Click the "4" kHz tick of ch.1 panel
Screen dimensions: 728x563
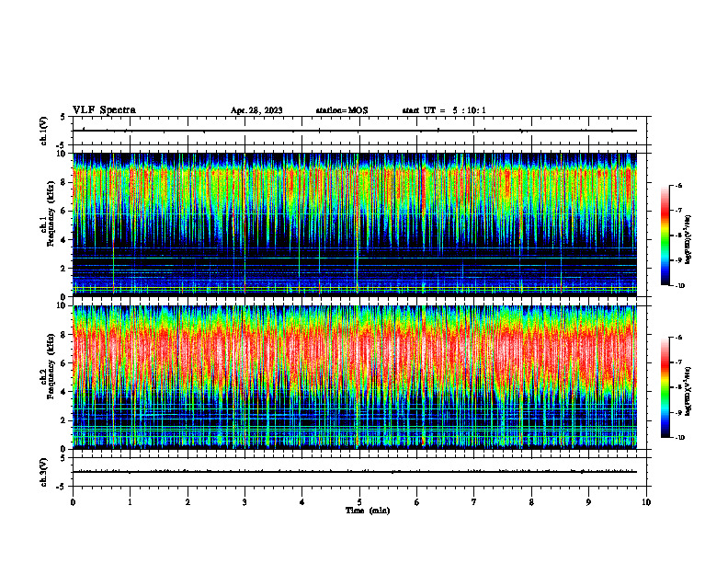(x=64, y=240)
